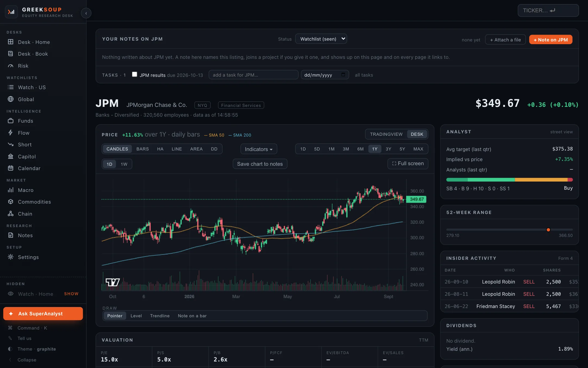Select the 1Y time range
The height and width of the screenshot is (368, 588).
[375, 149]
